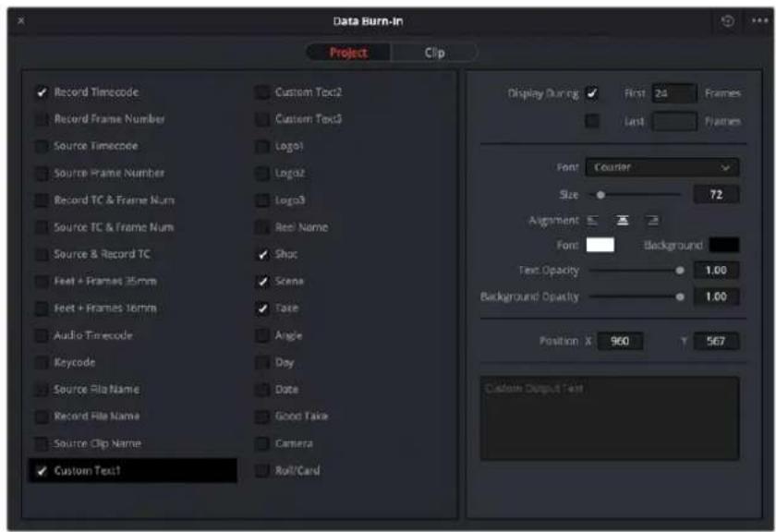The height and width of the screenshot is (532, 776).
Task: Enable Logo2 checkbox
Action: (262, 174)
